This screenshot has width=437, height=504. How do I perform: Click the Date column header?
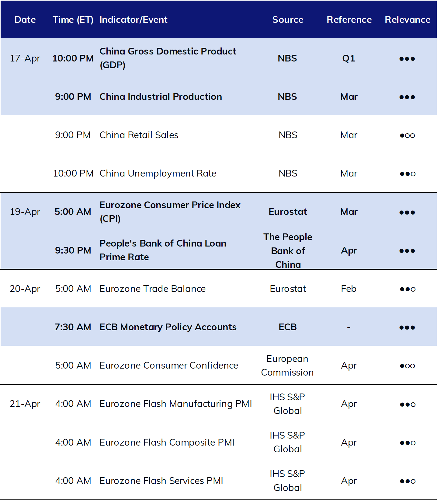tap(25, 20)
